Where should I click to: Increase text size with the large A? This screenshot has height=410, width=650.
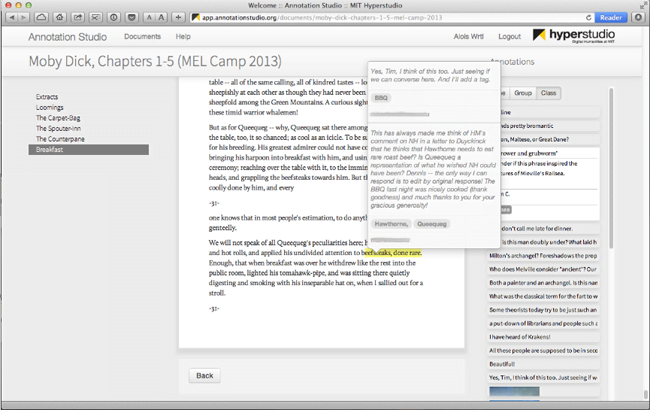click(161, 17)
